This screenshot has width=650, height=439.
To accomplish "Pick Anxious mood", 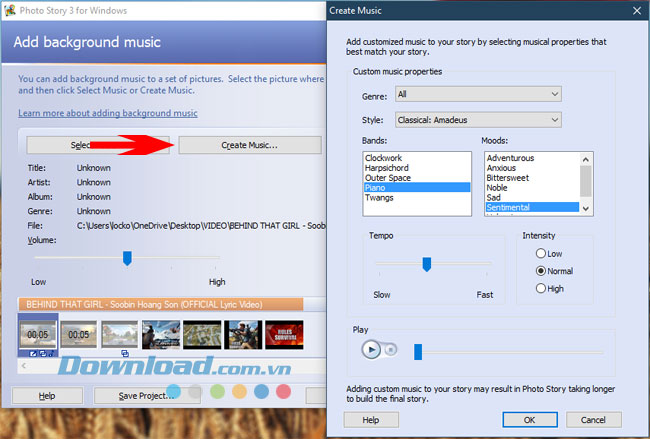I will tap(532, 168).
